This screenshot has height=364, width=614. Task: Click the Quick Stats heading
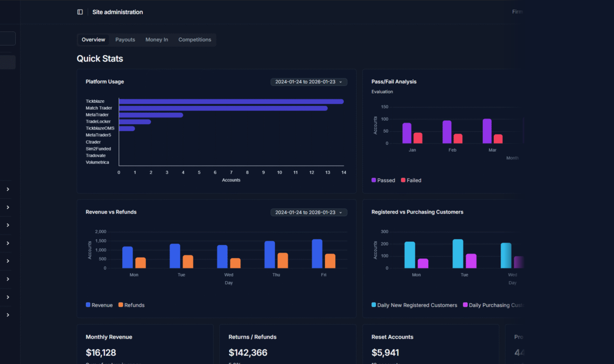point(100,59)
